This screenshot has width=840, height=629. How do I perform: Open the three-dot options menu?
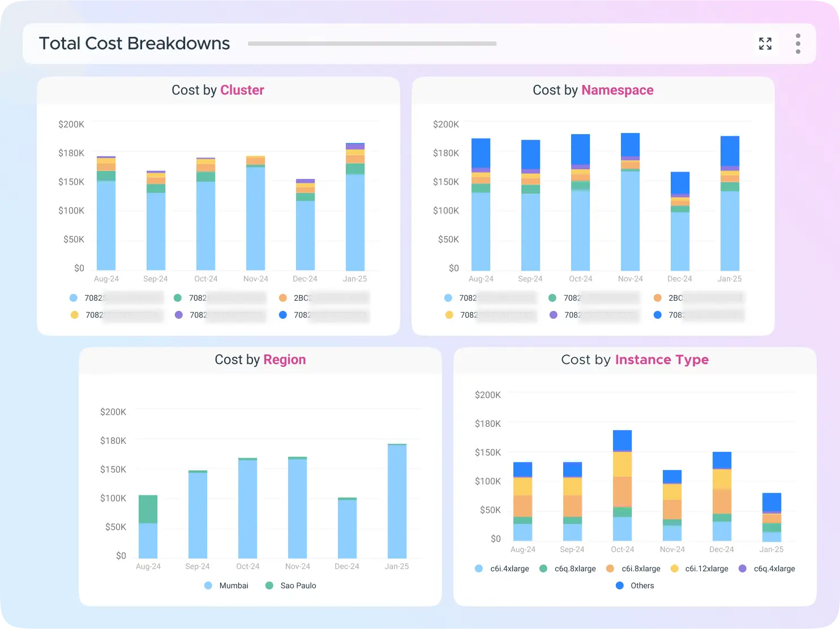pos(798,44)
